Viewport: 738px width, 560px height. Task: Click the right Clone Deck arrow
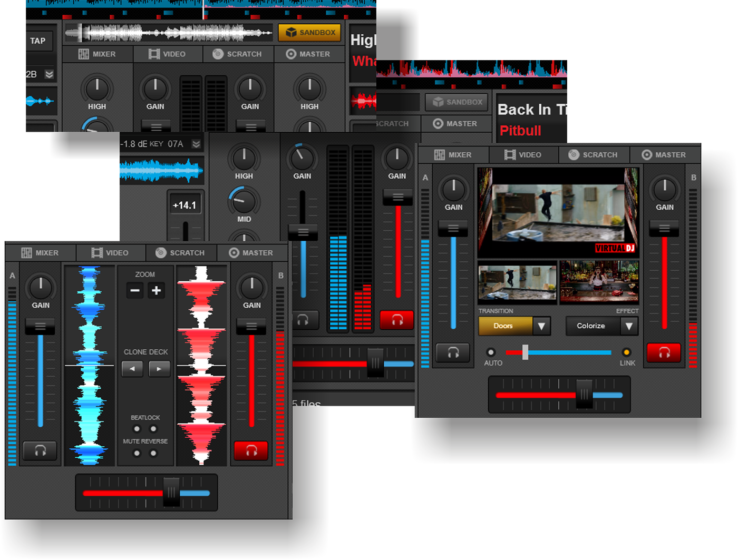pyautogui.click(x=159, y=369)
